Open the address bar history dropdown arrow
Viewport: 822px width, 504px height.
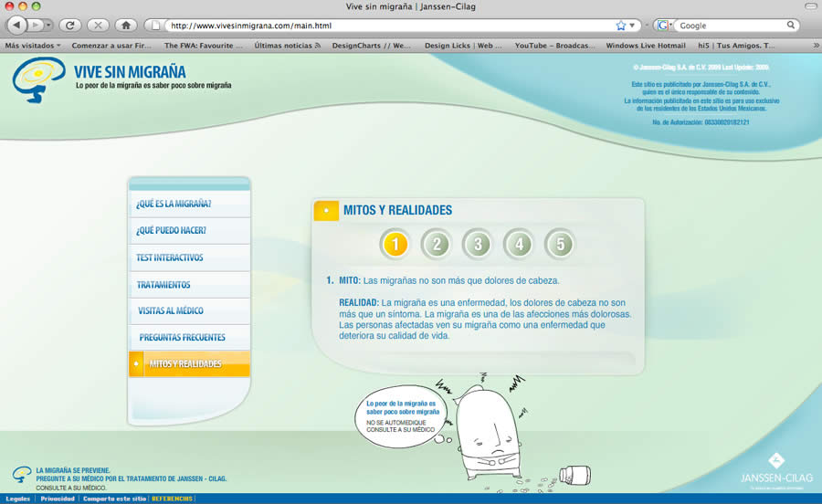632,26
